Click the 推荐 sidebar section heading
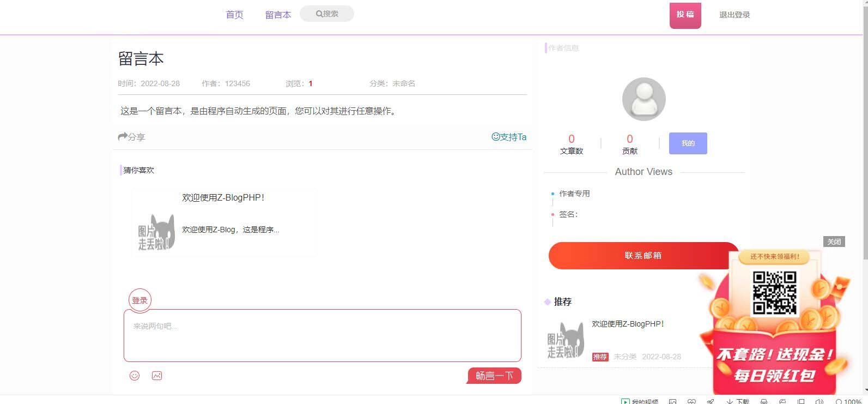The width and height of the screenshot is (868, 404). 562,302
